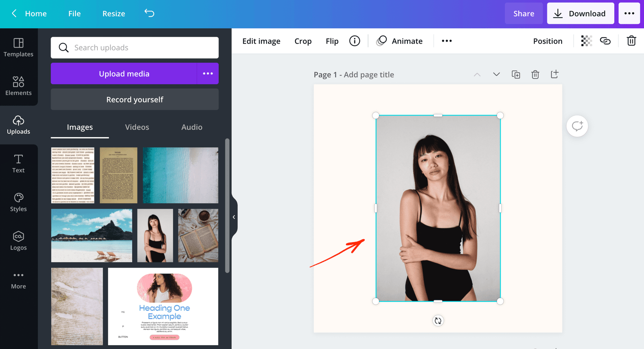Duplicate Page 1 using the duplicate icon
The image size is (644, 349).
pyautogui.click(x=516, y=74)
